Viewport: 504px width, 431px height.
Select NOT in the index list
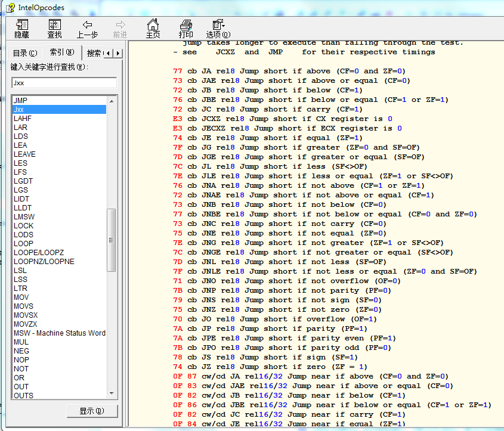[x=60, y=369]
